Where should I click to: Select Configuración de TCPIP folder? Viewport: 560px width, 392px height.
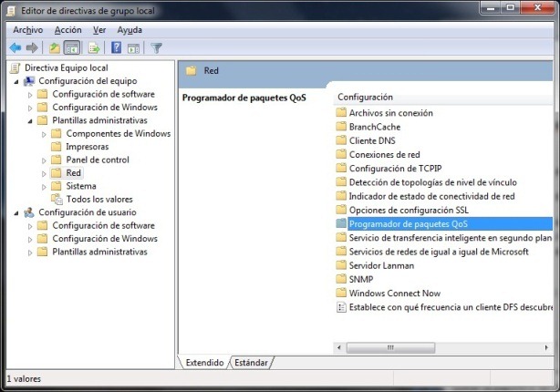(x=395, y=169)
